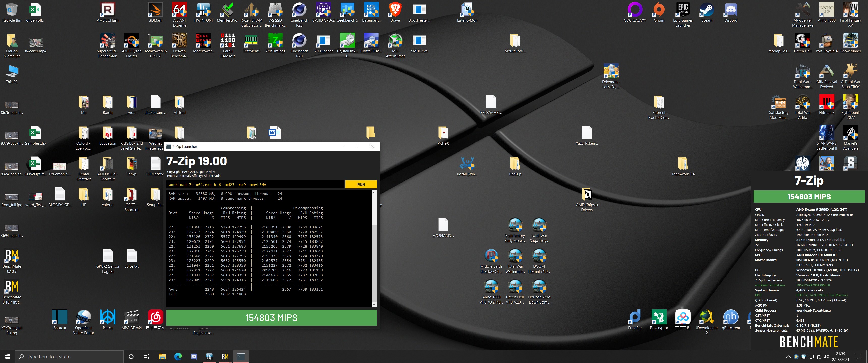
Task: Launch the ZenTimings desktop shortcut
Action: (x=275, y=43)
